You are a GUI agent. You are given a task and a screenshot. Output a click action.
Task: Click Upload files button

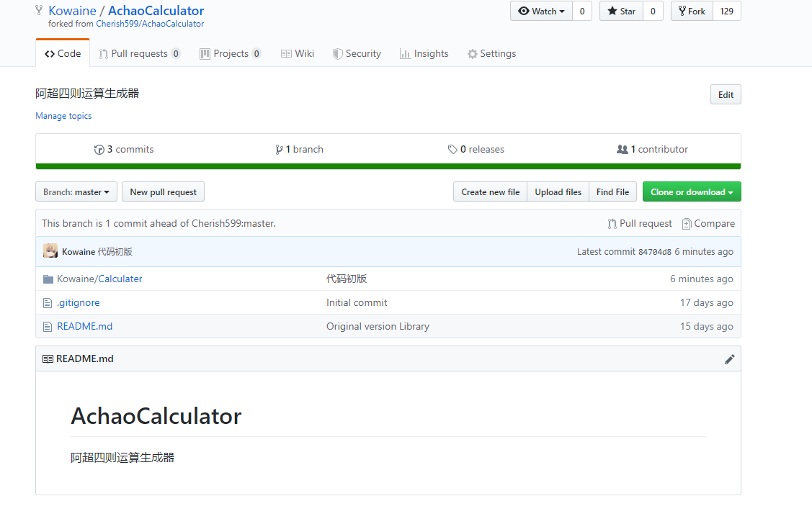click(x=558, y=192)
